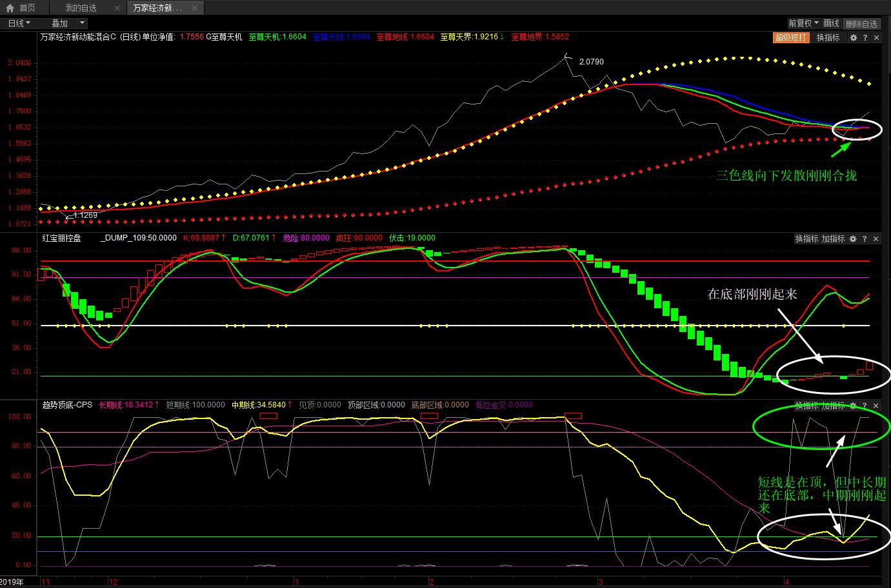Screen dimensions: 891x588
Task: Click the 顶部区域:0.0000 legend
Action: pos(377,405)
